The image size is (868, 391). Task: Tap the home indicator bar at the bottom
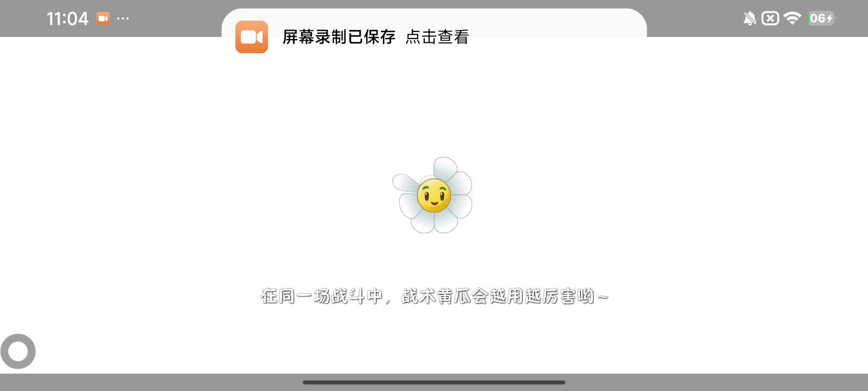434,382
